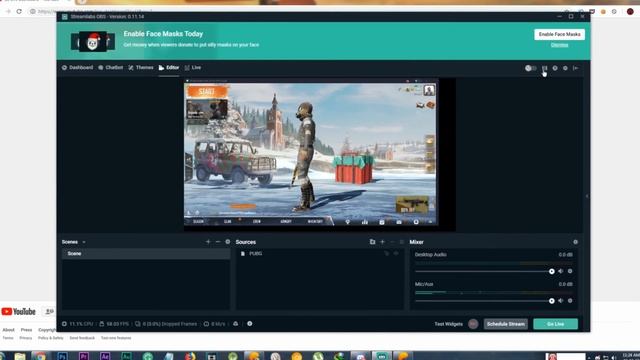This screenshot has width=640, height=360.
Task: Remove the selected source in Sources
Action: 392,242
